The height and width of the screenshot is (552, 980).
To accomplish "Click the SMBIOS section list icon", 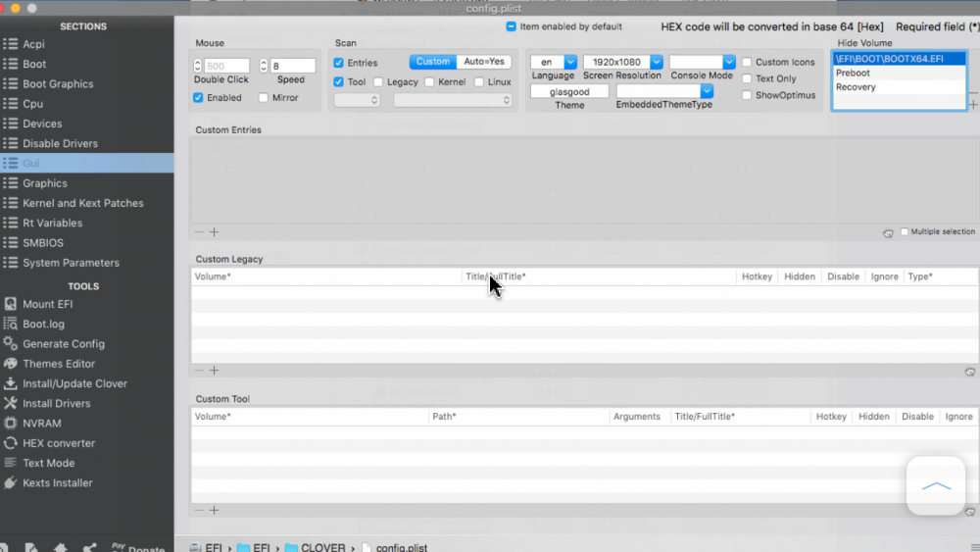I will pyautogui.click(x=10, y=242).
